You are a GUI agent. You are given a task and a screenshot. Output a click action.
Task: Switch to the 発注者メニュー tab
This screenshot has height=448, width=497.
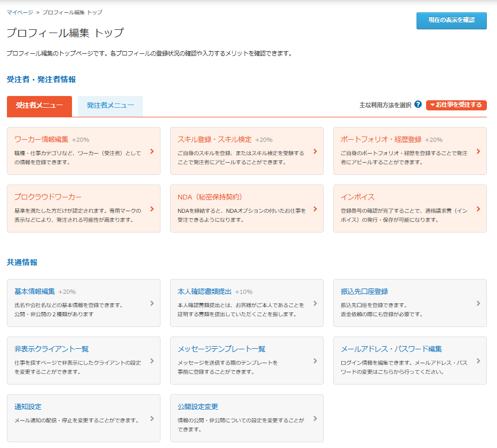(x=110, y=106)
